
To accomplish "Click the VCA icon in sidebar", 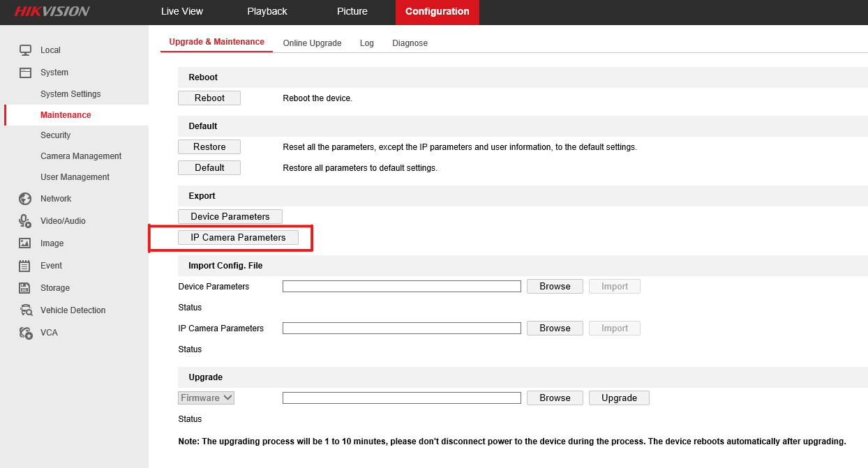I will pyautogui.click(x=25, y=333).
